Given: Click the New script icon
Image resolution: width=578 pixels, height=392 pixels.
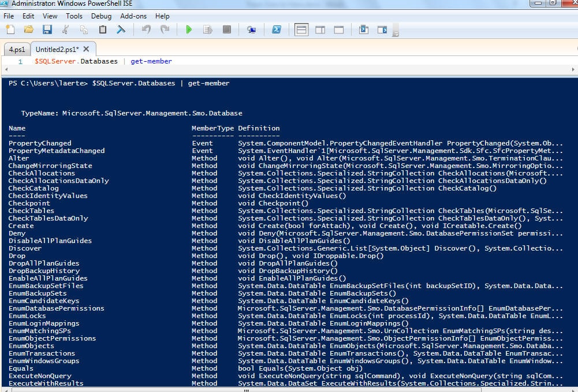Looking at the screenshot, I should click(10, 29).
